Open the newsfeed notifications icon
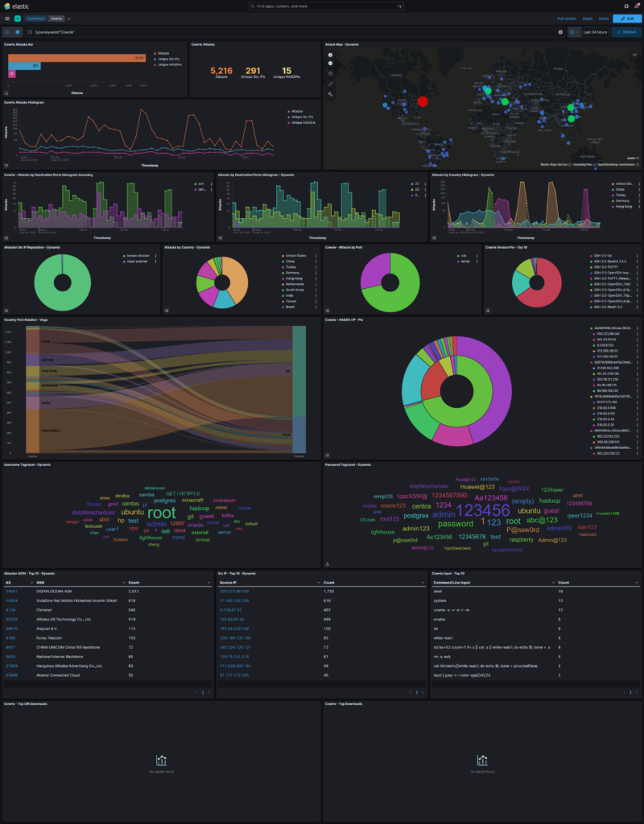 coord(638,6)
